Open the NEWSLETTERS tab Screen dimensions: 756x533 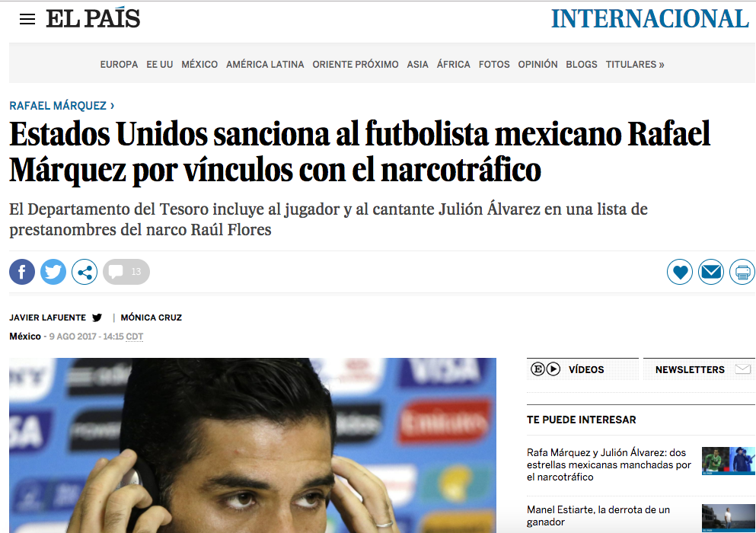pyautogui.click(x=699, y=369)
